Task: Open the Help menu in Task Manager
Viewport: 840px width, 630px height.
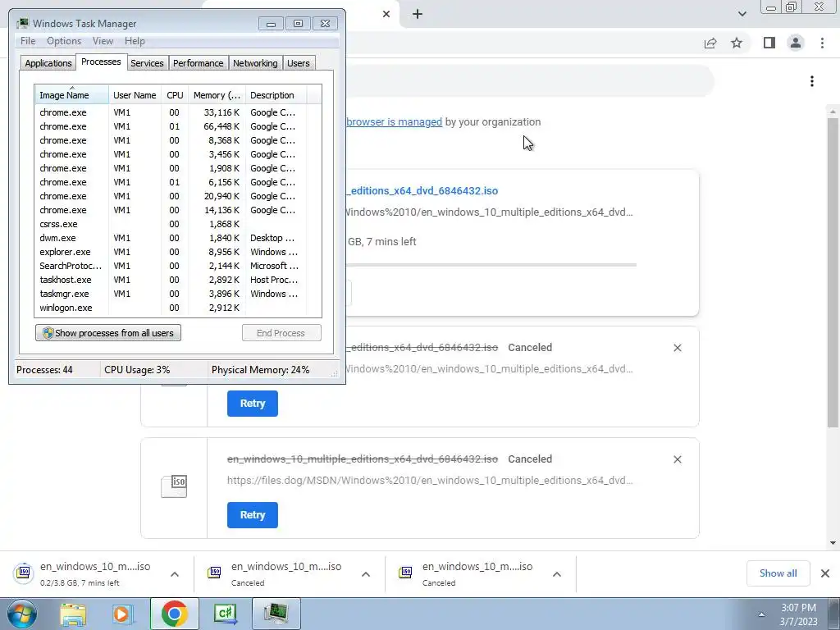Action: (135, 41)
